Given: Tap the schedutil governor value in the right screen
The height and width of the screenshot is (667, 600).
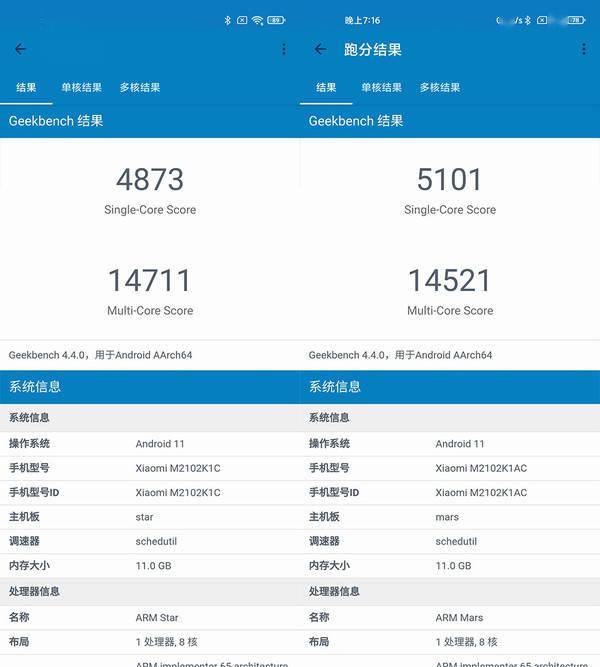Looking at the screenshot, I should tap(456, 542).
